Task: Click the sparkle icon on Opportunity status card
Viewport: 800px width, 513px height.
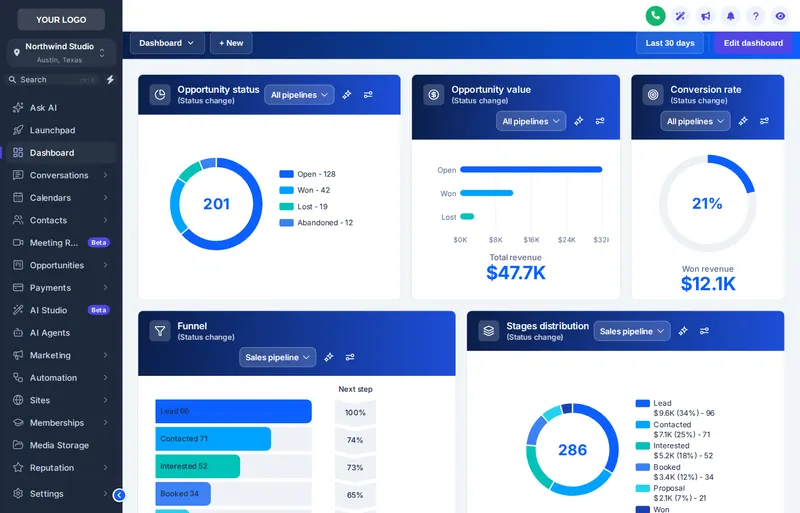Action: click(x=347, y=94)
